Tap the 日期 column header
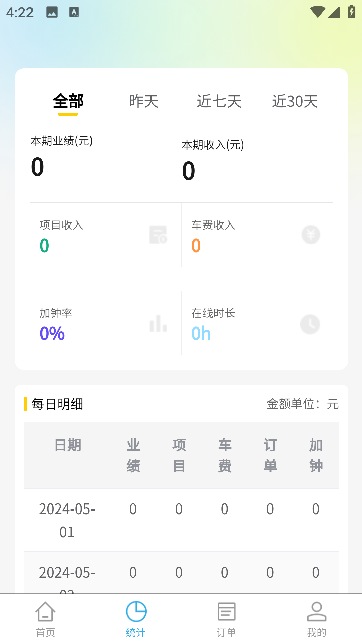This screenshot has height=644, width=362. (x=68, y=445)
